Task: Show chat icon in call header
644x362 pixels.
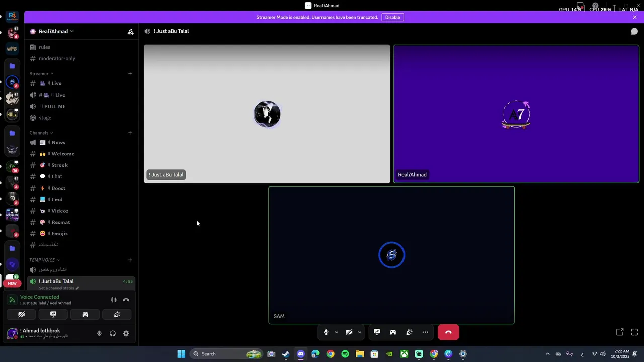Action: (634, 31)
